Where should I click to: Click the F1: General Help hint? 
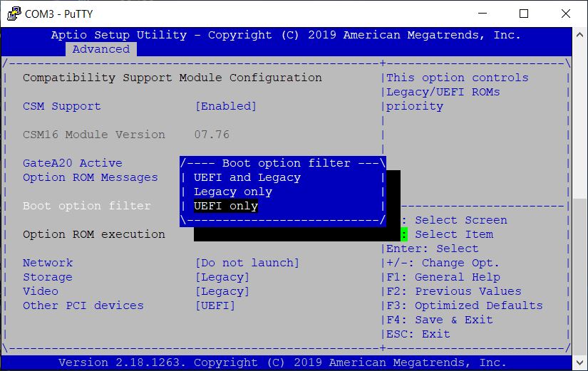[x=443, y=277]
